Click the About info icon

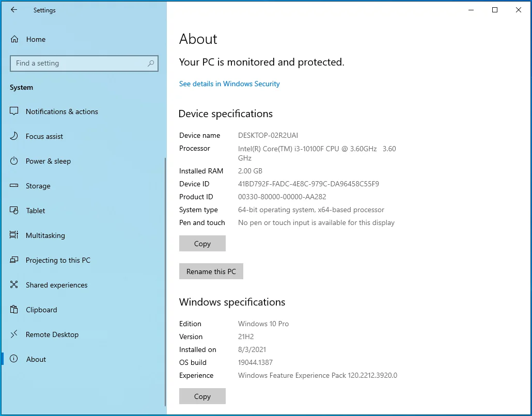(14, 359)
